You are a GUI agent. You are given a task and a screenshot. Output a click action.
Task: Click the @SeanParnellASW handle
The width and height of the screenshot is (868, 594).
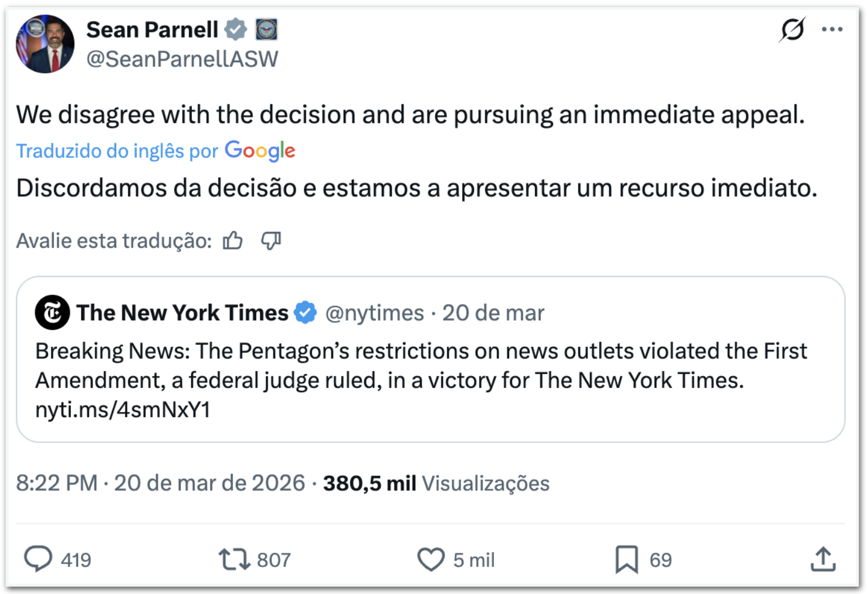(x=182, y=59)
